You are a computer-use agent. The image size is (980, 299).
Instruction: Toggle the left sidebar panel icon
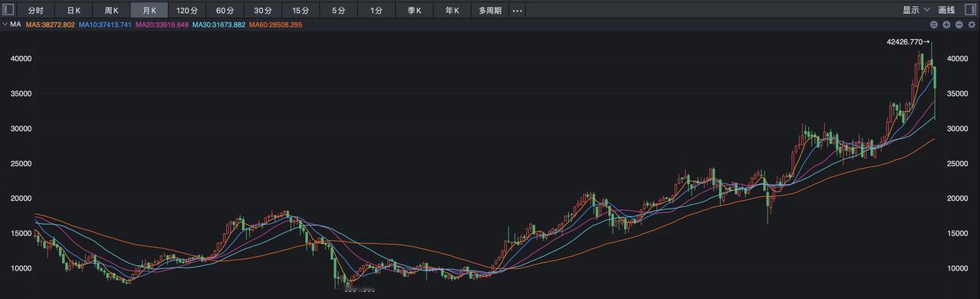9,10
